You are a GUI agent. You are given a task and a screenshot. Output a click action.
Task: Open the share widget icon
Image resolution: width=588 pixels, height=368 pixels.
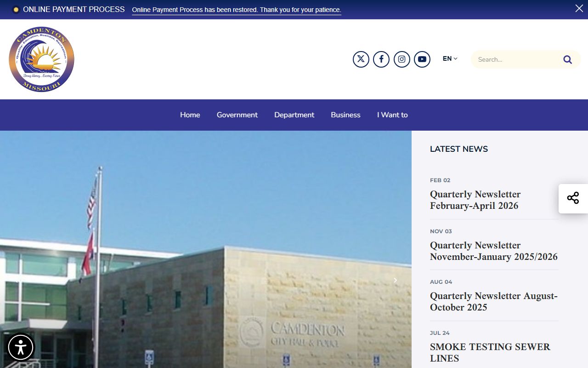(x=573, y=198)
